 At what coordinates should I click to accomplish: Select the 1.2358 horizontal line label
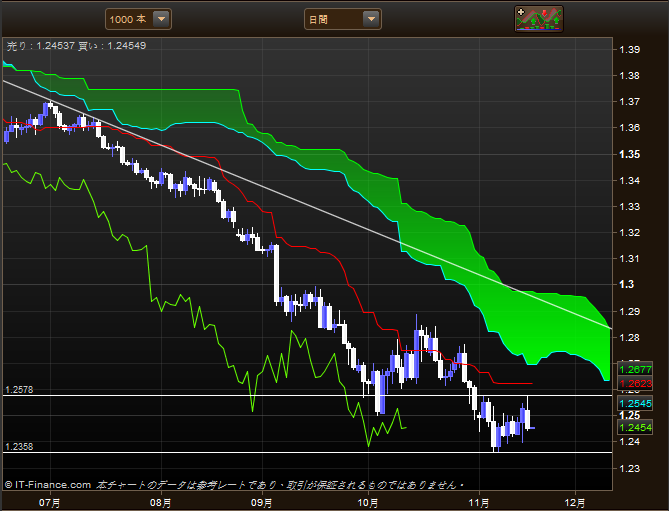[19, 447]
